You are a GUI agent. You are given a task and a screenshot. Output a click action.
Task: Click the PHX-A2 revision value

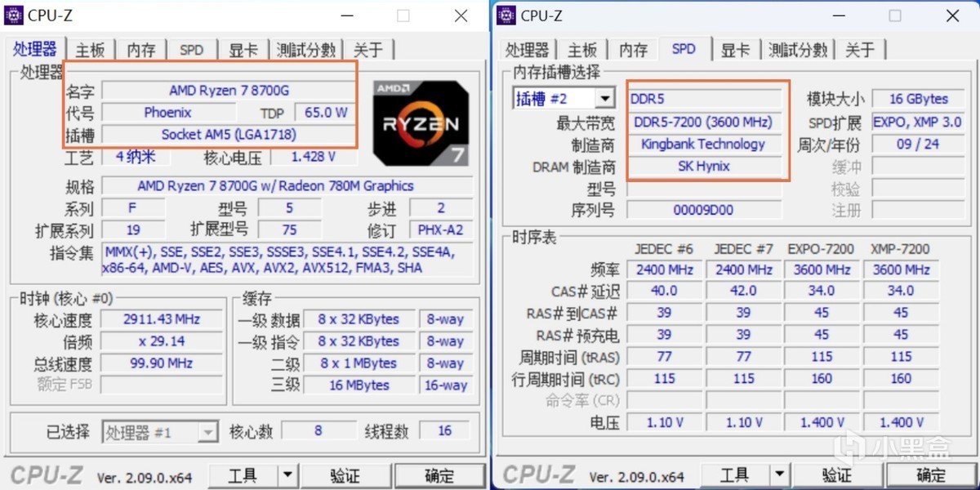point(440,230)
